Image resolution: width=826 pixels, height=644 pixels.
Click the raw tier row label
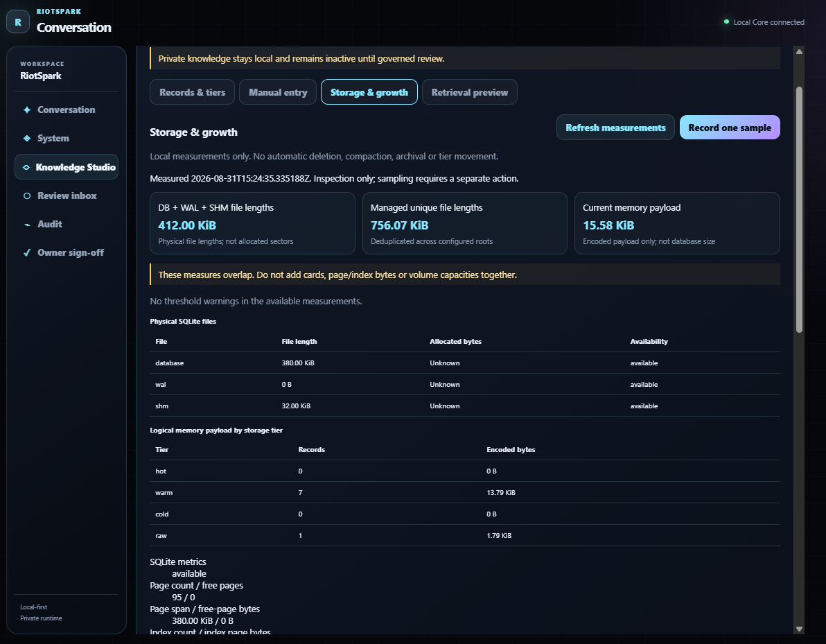coord(161,536)
